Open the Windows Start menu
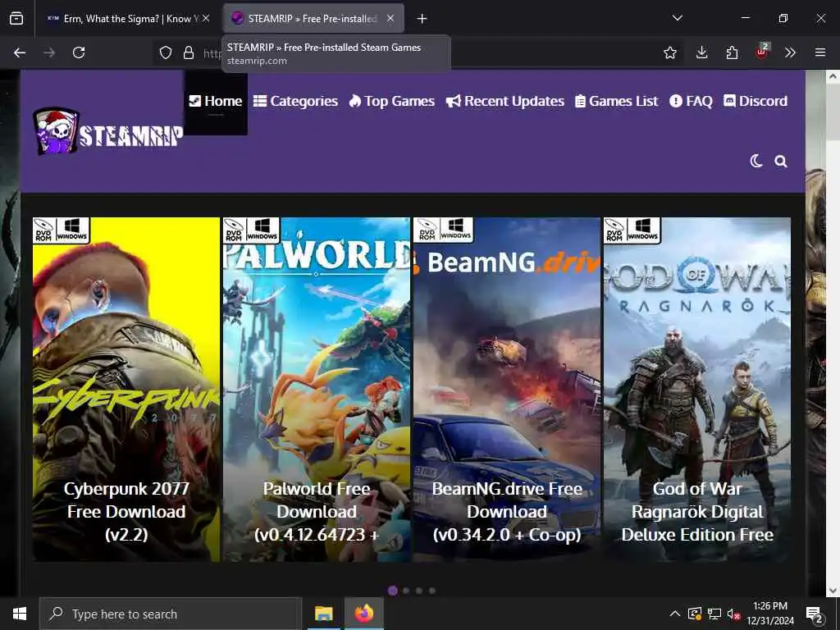840x630 pixels. coord(20,614)
